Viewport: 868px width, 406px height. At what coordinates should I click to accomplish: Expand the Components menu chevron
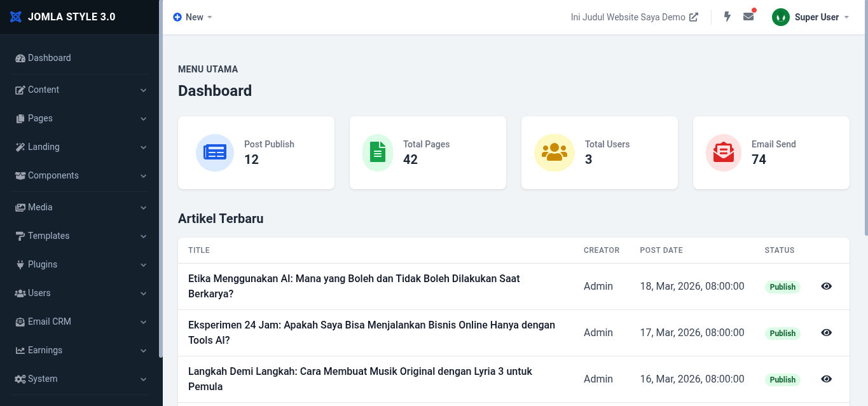(x=143, y=176)
